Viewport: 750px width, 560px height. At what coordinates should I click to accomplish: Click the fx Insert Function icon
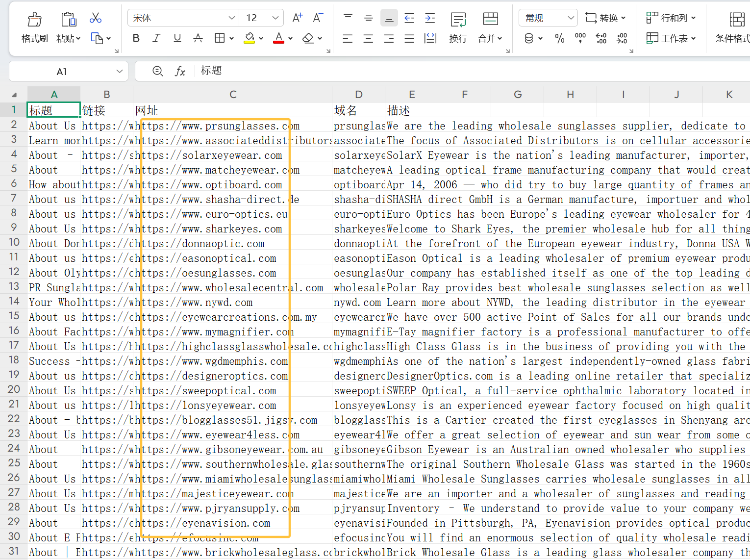click(180, 72)
